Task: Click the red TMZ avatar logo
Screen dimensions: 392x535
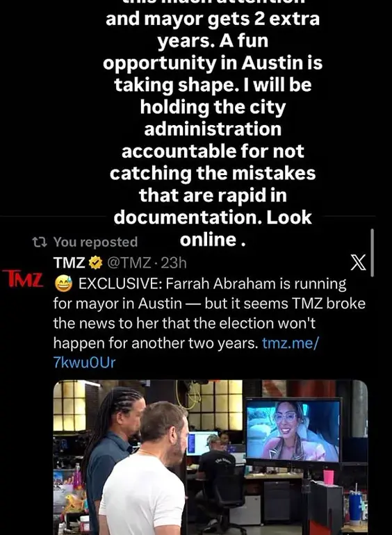Action: point(23,279)
